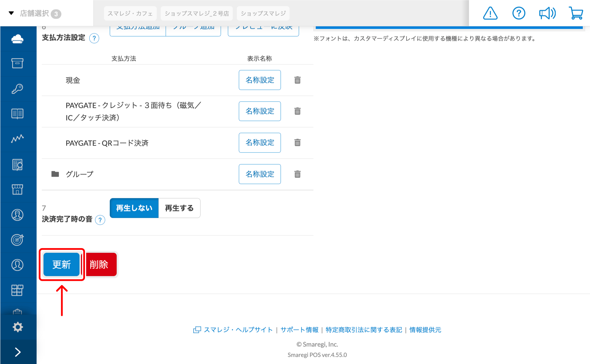Viewport: 590px width, 364px height.
Task: Click the lower user profile sidebar icon
Action: coord(17,265)
